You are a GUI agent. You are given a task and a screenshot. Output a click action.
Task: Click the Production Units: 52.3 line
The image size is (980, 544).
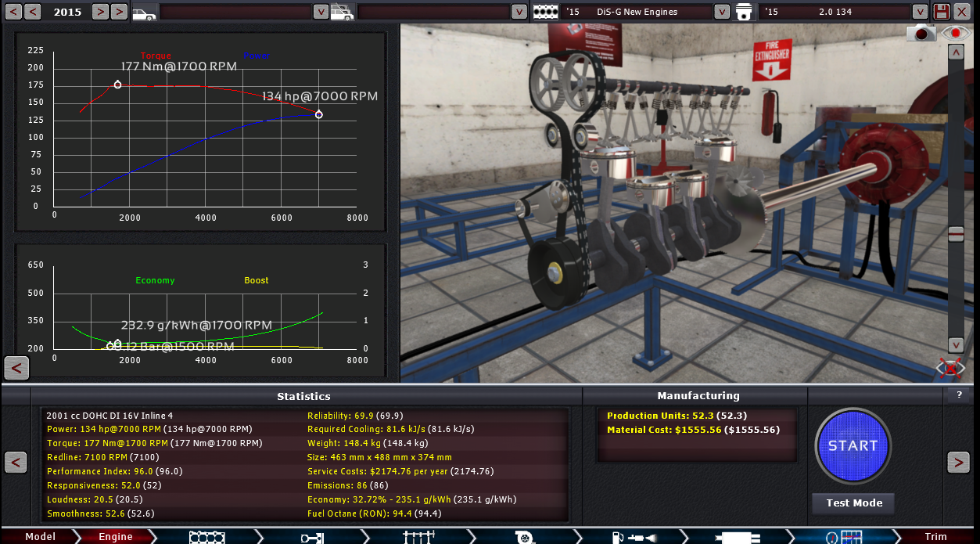pos(677,416)
